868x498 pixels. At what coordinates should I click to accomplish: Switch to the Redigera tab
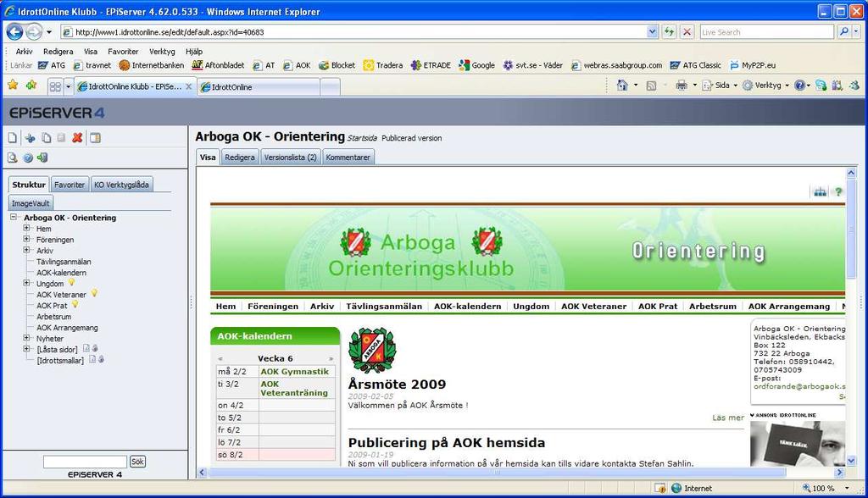click(x=240, y=158)
